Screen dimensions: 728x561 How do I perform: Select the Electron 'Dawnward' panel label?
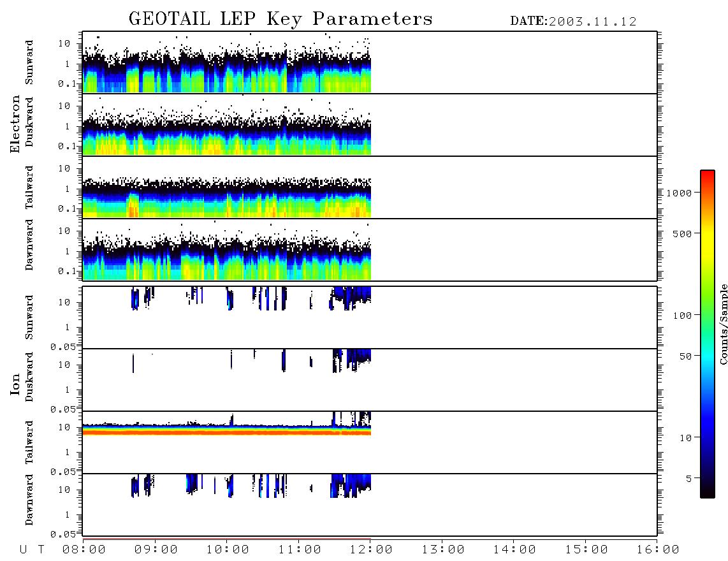[29, 245]
